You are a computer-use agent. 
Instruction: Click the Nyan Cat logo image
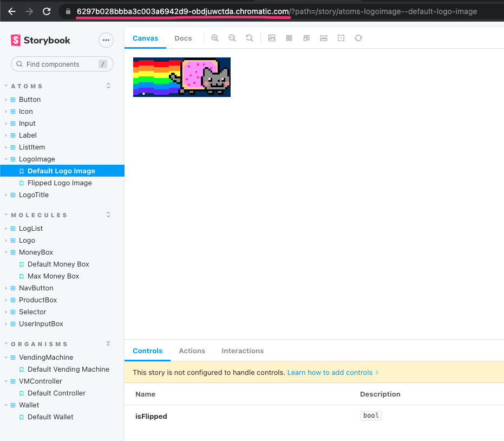[x=182, y=77]
